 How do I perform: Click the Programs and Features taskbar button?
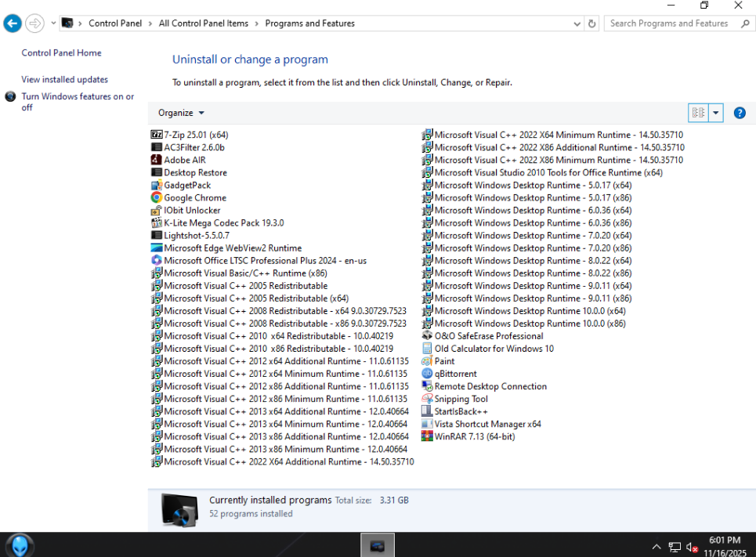pos(377,545)
